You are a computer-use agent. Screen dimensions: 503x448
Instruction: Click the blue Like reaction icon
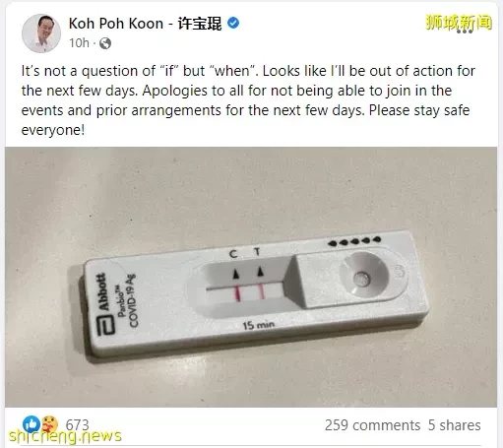[x=31, y=424]
